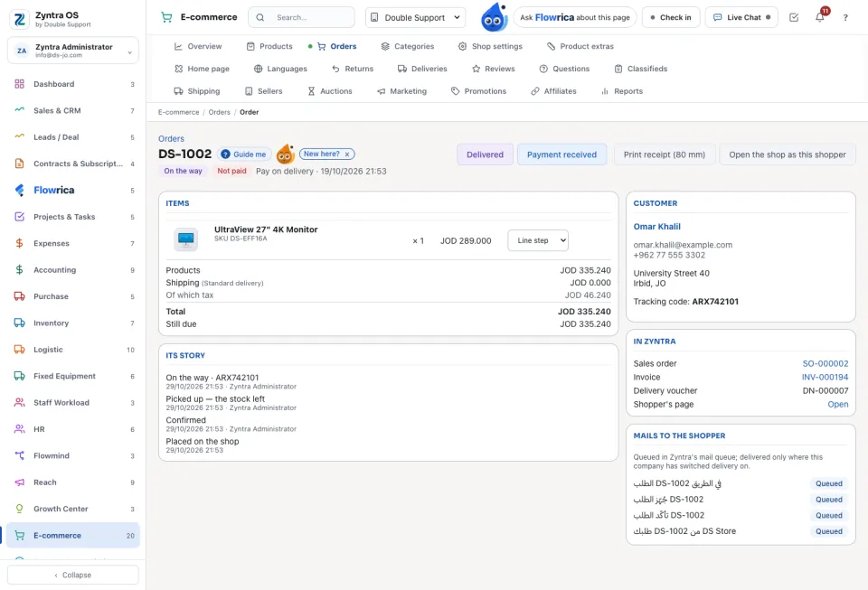Viewport: 868px width, 590px height.
Task: Open Sales & CRM sidebar icon
Action: coord(19,110)
